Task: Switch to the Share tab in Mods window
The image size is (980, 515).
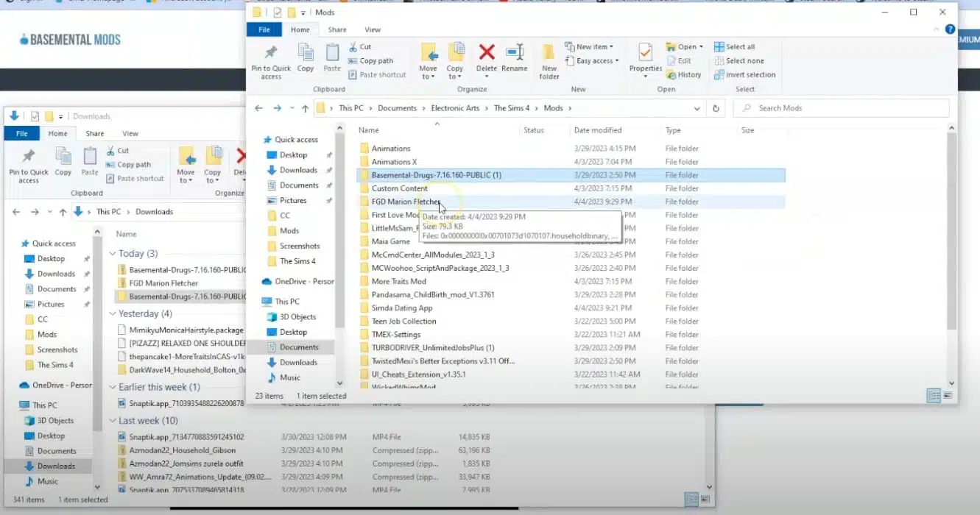Action: (x=337, y=29)
